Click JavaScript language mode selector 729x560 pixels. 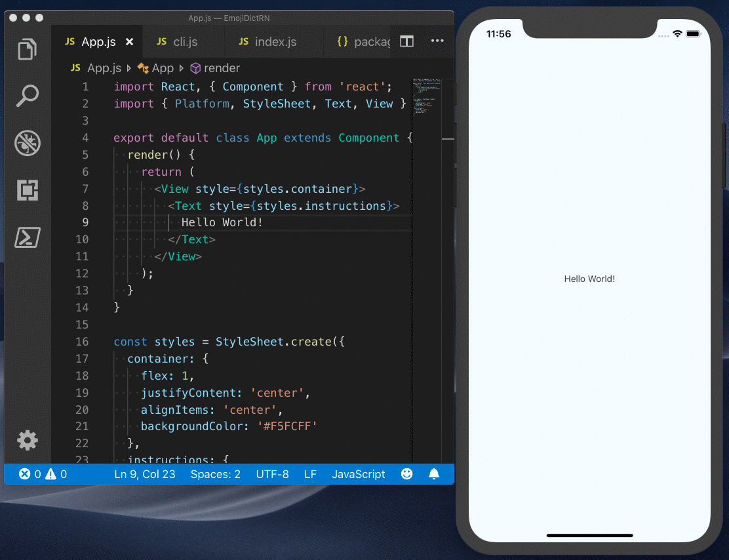click(359, 474)
